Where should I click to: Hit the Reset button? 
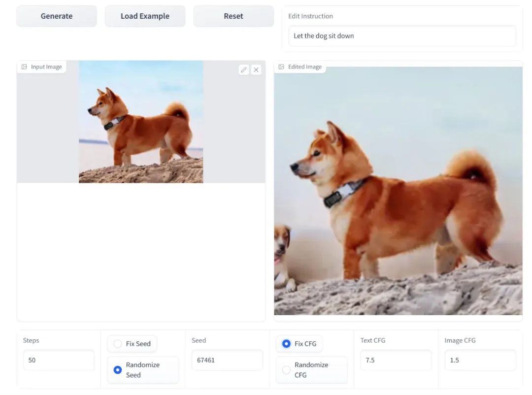tap(233, 16)
